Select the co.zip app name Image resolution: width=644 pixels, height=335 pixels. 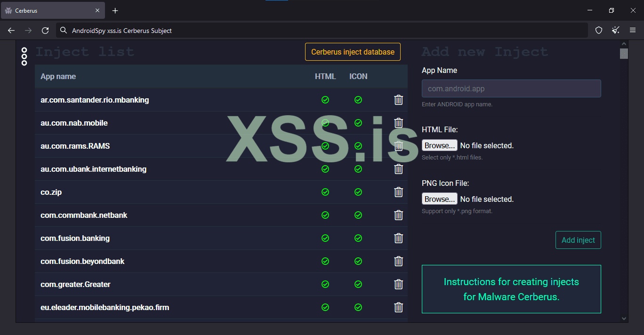tap(51, 192)
